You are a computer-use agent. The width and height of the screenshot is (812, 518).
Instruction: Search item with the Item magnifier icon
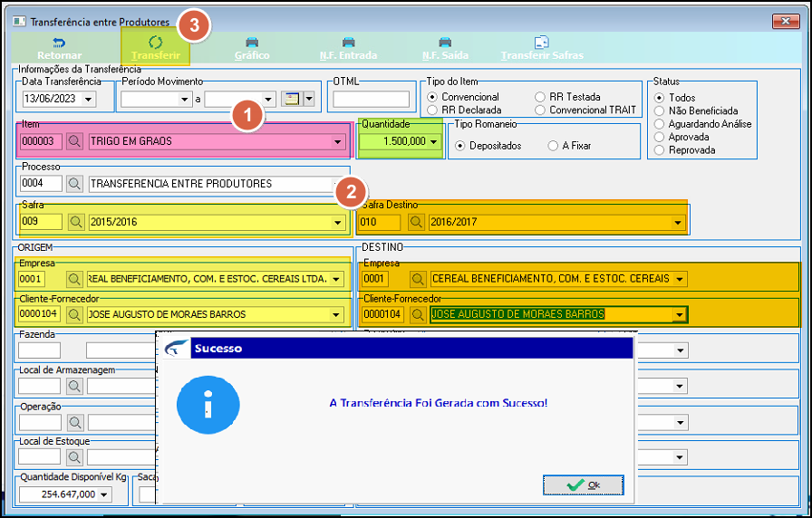click(x=74, y=140)
